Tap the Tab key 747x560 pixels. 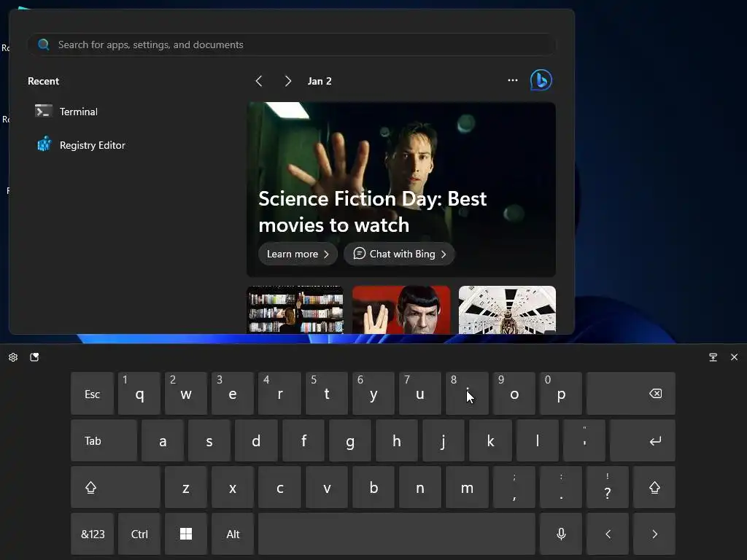pos(104,440)
